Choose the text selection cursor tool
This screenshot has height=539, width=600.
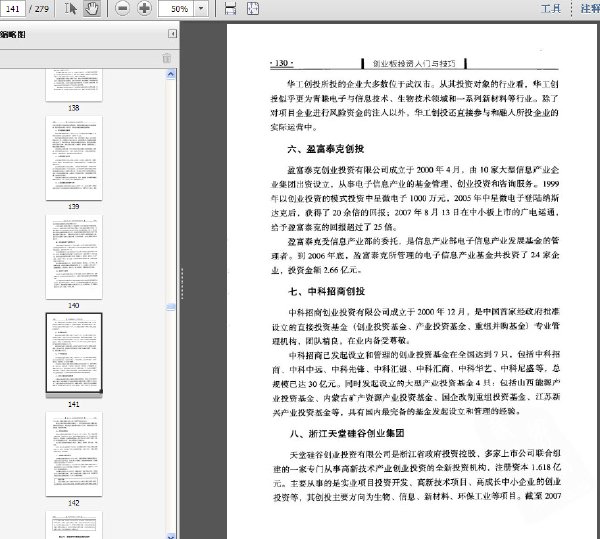(70, 8)
